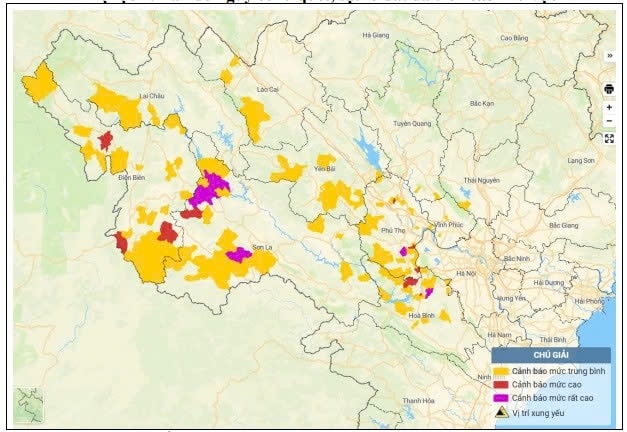Click the weak location triangle icon
The image size is (627, 432).
click(501, 412)
